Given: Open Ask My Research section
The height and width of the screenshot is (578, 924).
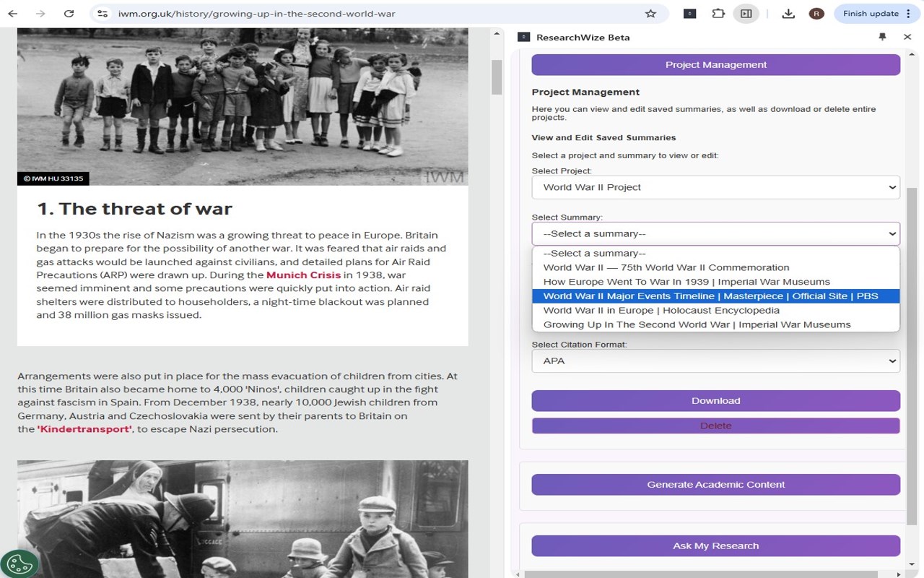Looking at the screenshot, I should pyautogui.click(x=716, y=546).
